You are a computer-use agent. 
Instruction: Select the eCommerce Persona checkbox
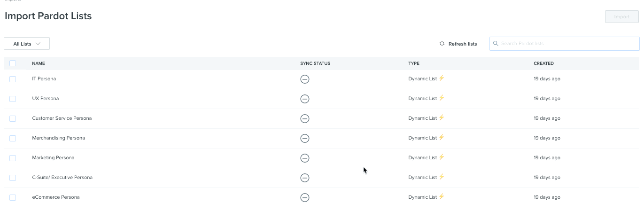(x=13, y=197)
